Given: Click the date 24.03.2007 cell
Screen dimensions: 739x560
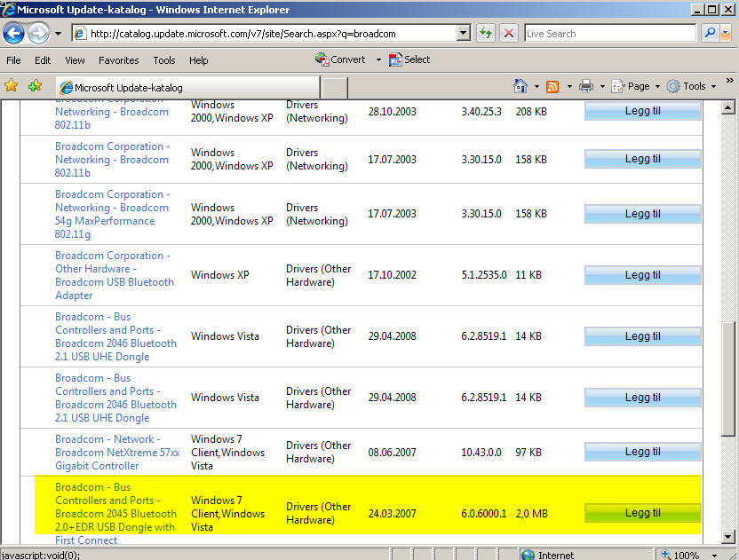Looking at the screenshot, I should pos(392,514).
